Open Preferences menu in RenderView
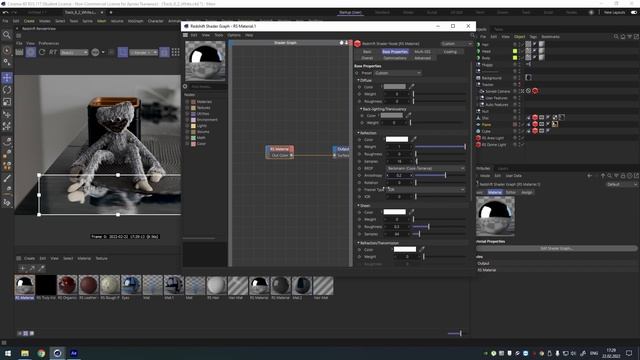 click(49, 43)
